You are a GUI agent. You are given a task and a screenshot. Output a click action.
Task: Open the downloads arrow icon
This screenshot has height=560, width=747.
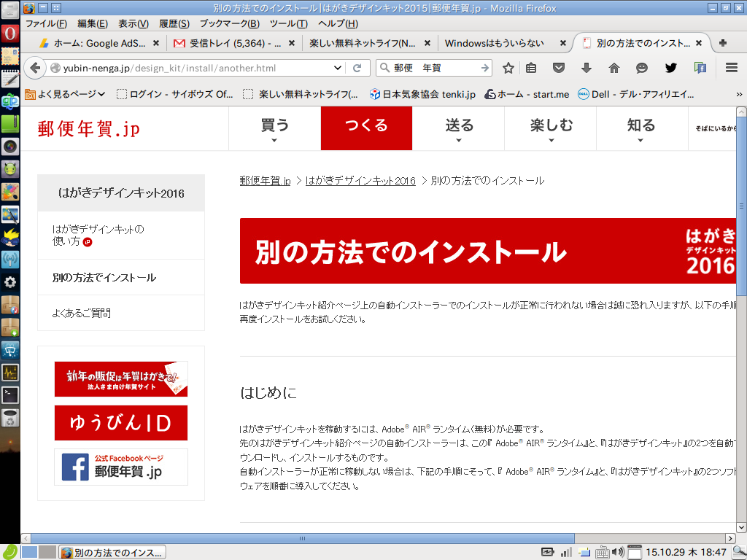586,68
